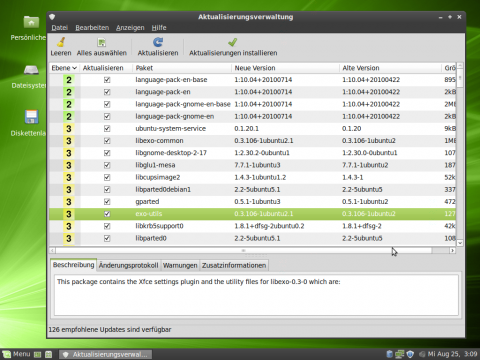Click the vertical scrollbar down arrow
Image resolution: width=480 pixels, height=360 pixels.
460,243
